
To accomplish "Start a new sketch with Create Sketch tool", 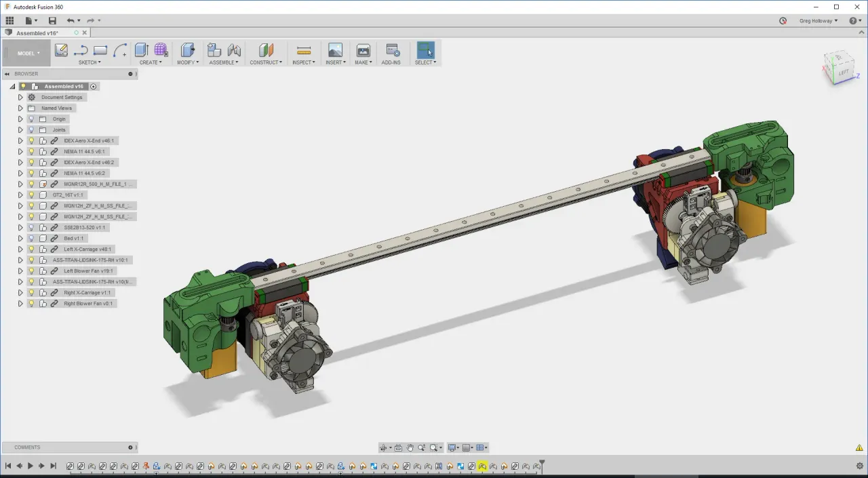I will (61, 50).
